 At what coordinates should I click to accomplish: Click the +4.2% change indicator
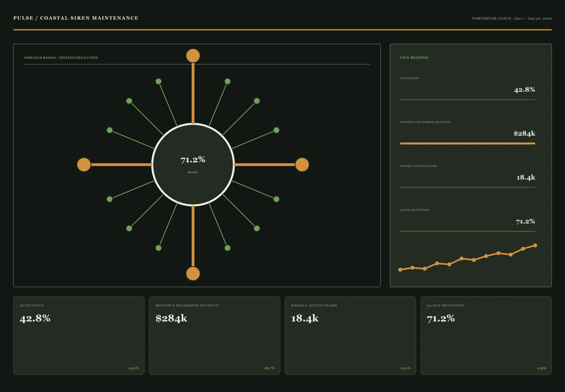tap(133, 368)
